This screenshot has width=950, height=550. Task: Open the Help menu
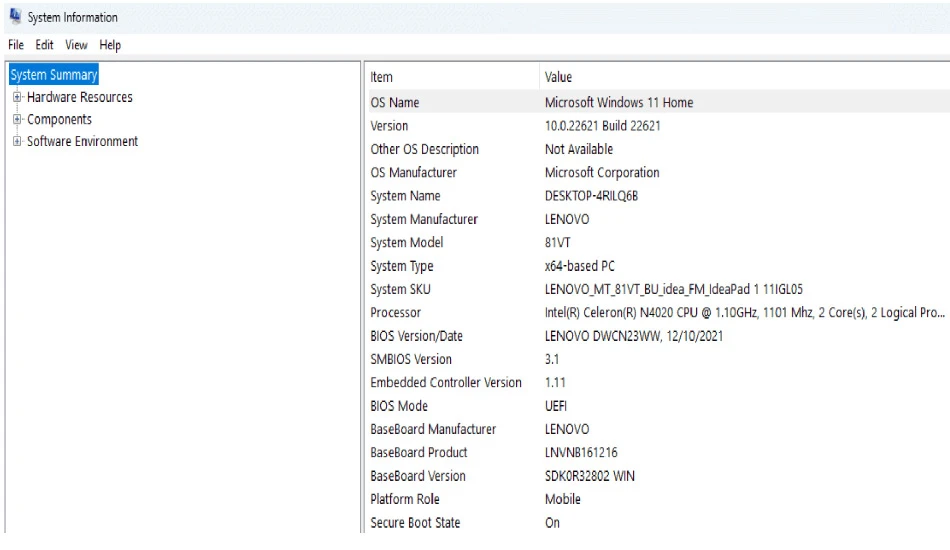pyautogui.click(x=110, y=45)
